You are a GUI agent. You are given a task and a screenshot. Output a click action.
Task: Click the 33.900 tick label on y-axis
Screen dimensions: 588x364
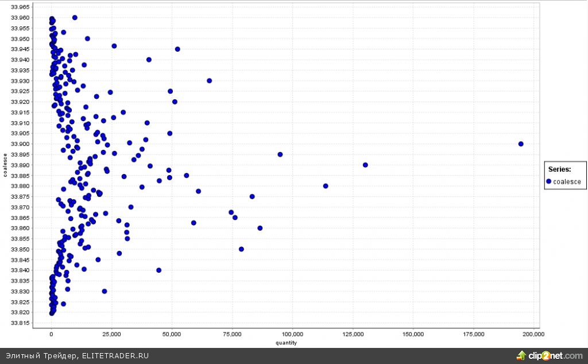21,144
